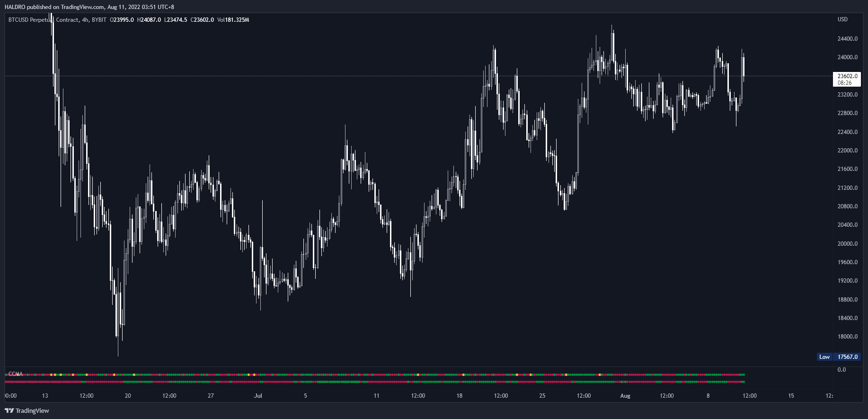The height and width of the screenshot is (419, 868).
Task: Click the 20400.0 price axis label
Action: [x=847, y=225]
